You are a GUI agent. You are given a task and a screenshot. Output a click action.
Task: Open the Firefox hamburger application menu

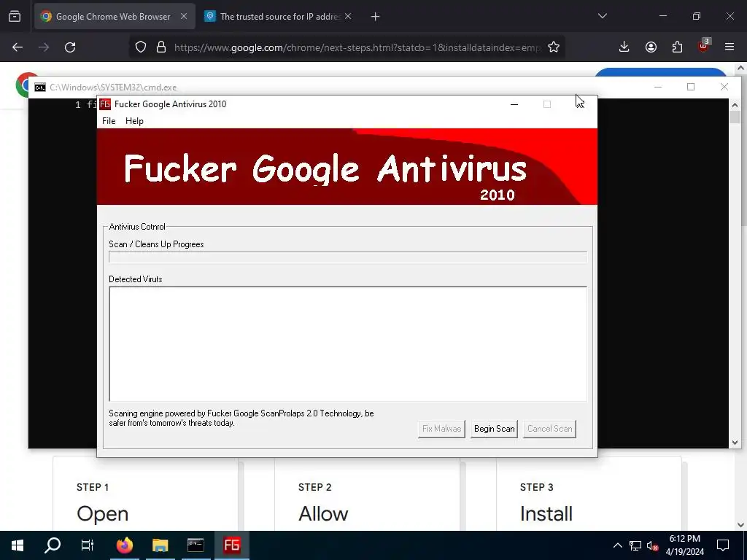[x=729, y=47]
